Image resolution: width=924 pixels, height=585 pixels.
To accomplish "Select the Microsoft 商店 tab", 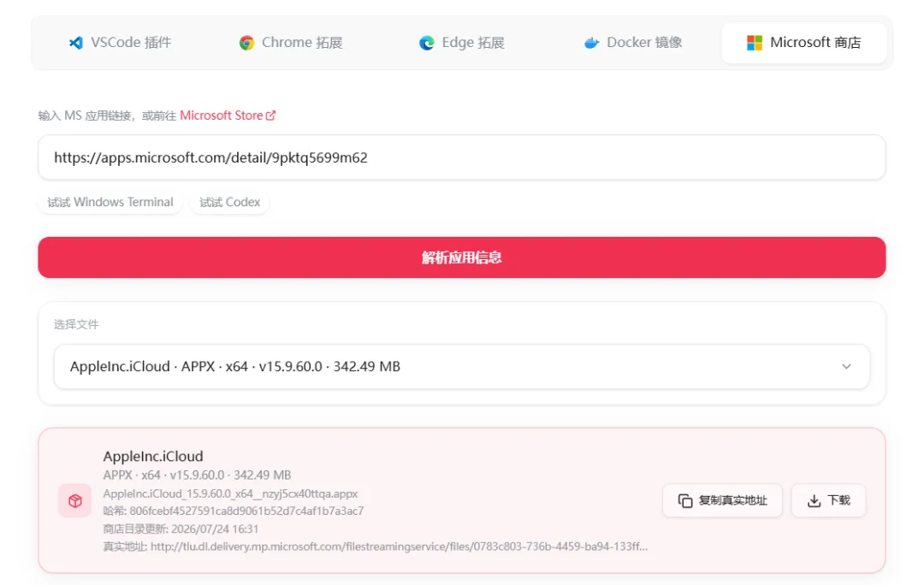I will 803,43.
